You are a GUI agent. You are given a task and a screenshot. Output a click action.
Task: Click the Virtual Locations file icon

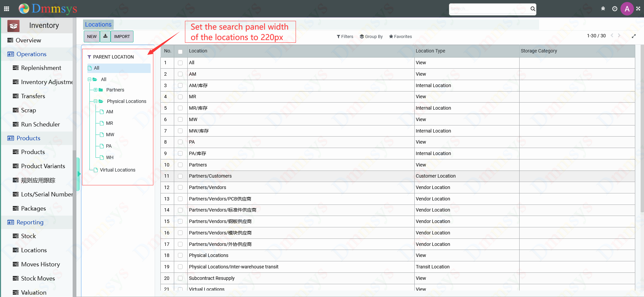(96, 170)
